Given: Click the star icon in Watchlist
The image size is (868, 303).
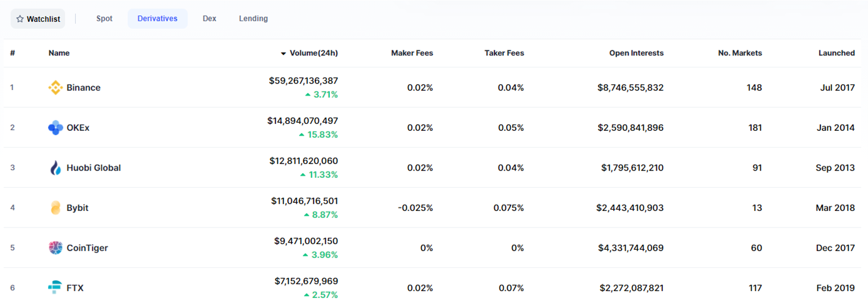Looking at the screenshot, I should tap(20, 19).
